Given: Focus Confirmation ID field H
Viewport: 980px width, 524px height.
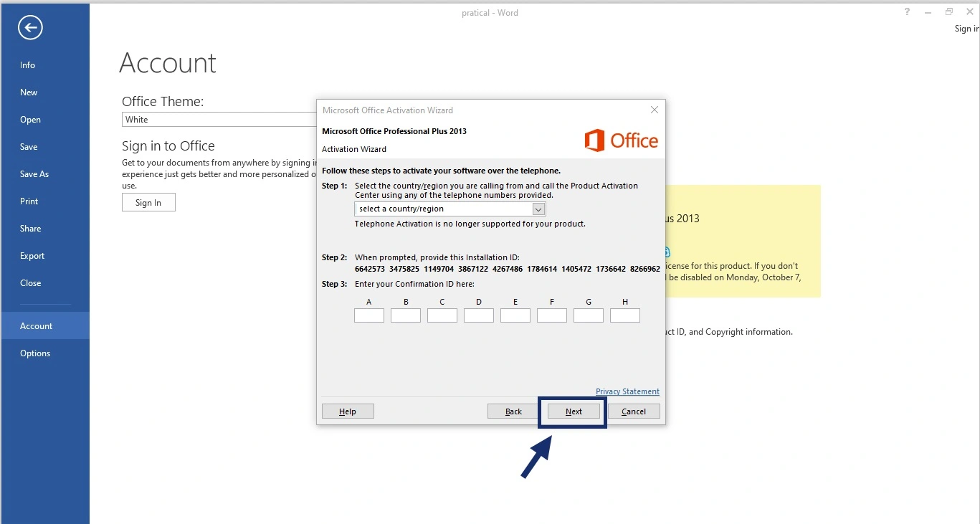Looking at the screenshot, I should [625, 315].
